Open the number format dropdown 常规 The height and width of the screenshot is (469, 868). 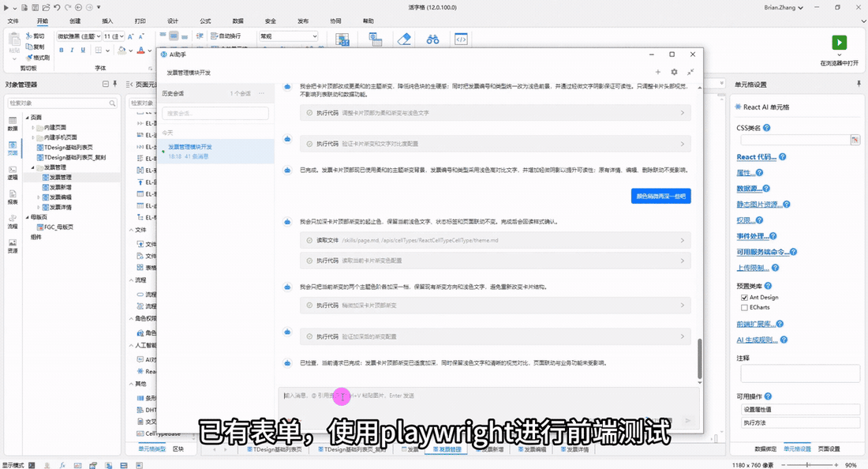[x=288, y=36]
